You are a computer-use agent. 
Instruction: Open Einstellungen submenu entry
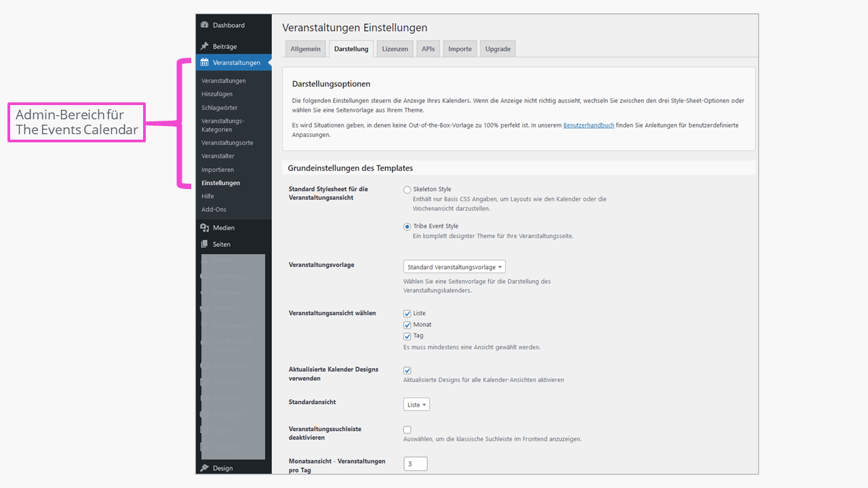(220, 183)
